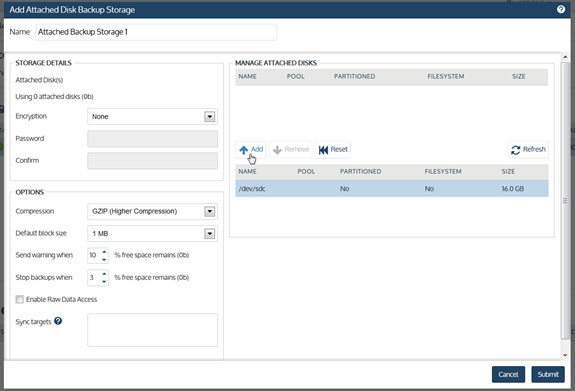
Task: Click the Sync targets text area
Action: (153, 330)
